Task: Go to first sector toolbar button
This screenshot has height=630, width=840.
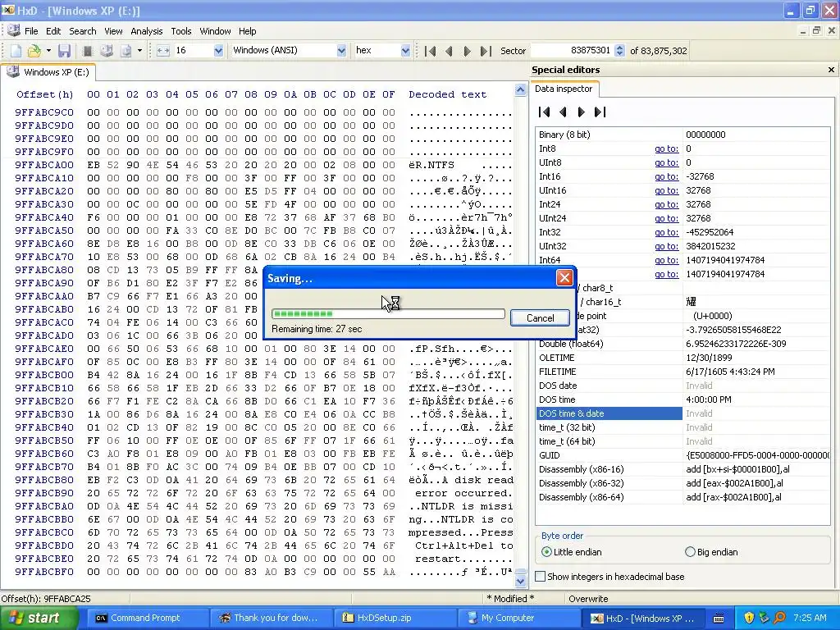Action: click(x=430, y=51)
